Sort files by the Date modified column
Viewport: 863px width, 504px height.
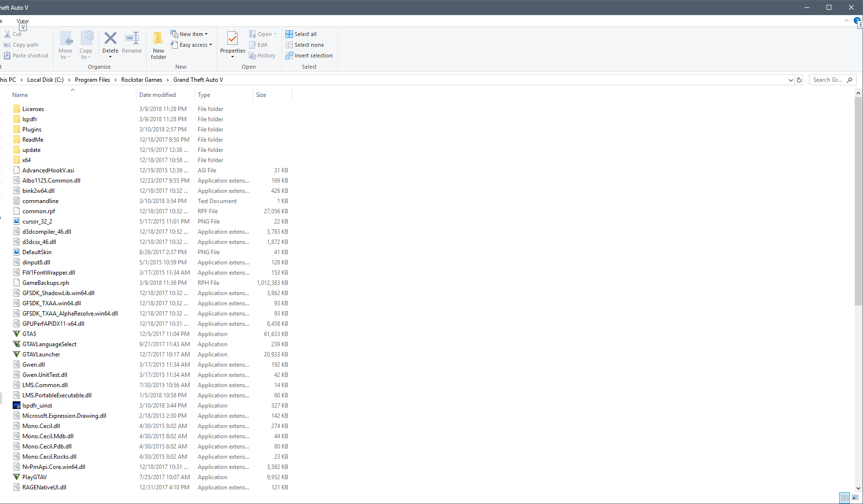pos(157,95)
